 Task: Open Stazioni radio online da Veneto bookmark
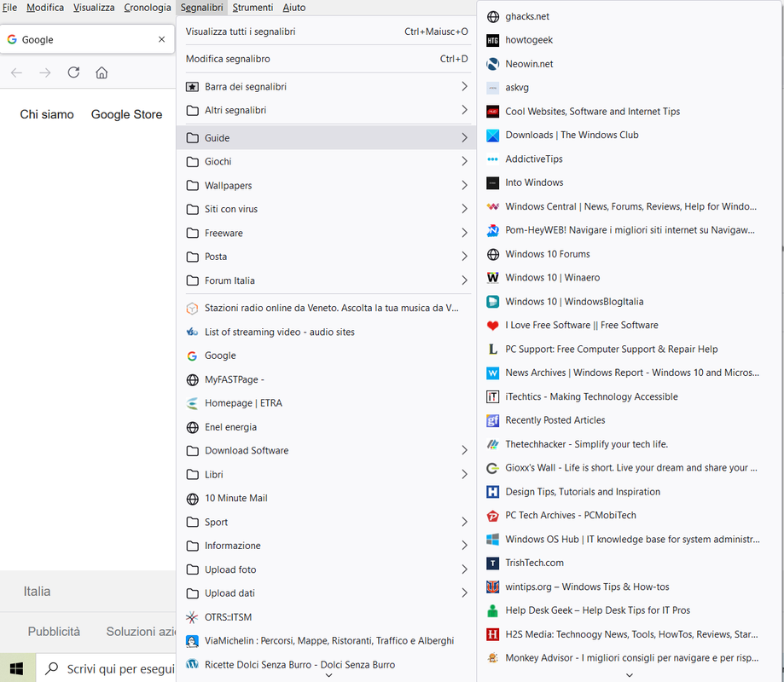click(x=327, y=309)
